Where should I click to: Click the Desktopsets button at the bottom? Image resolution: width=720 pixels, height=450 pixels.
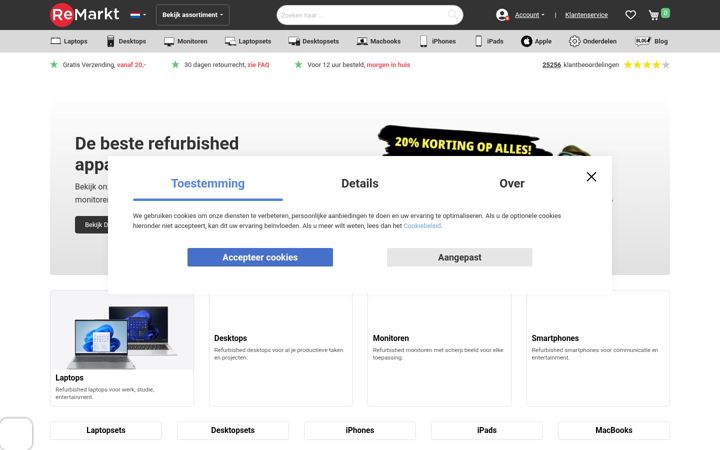click(x=233, y=430)
